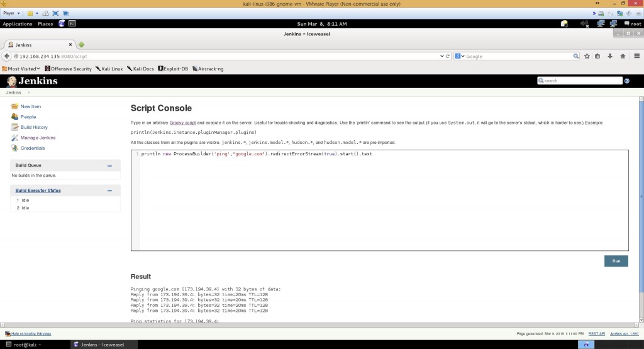The image size is (644, 349).
Task: Open the Player dropdown menu
Action: 11,13
